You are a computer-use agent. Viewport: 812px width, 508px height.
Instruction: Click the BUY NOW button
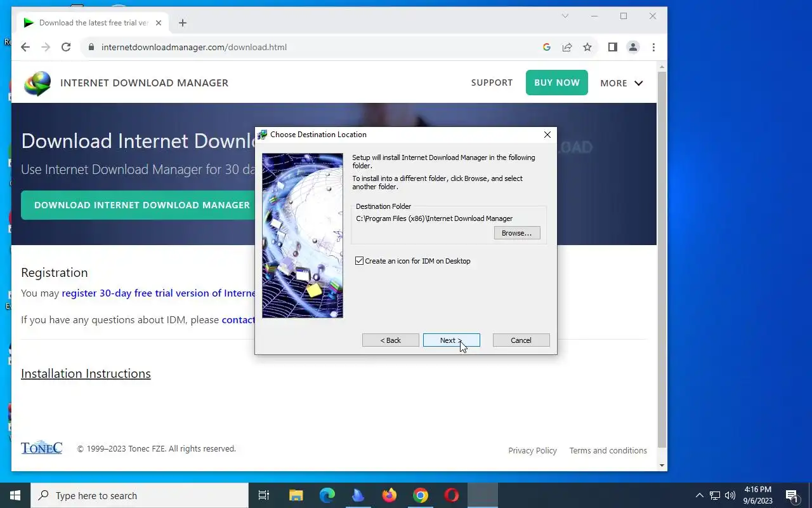click(557, 83)
